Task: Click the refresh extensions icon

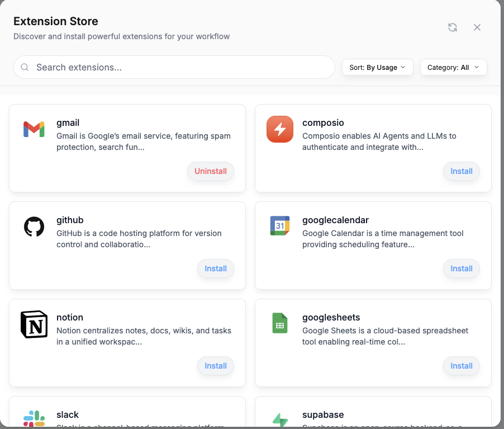Action: (x=453, y=27)
